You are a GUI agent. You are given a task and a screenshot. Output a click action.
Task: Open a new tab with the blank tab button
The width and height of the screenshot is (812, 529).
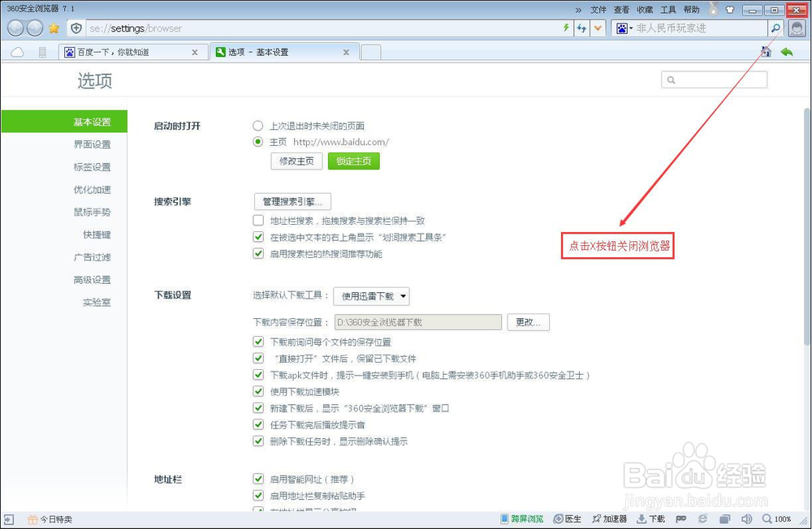371,52
